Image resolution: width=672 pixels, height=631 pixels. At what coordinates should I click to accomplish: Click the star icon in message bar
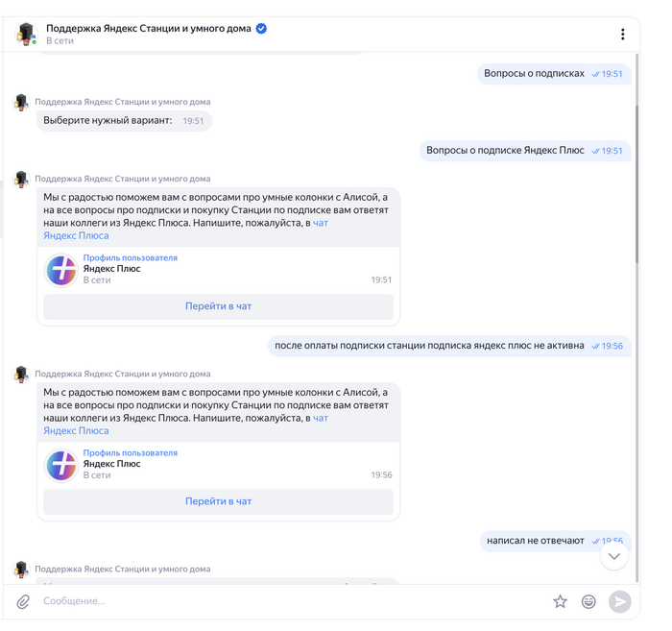[x=560, y=601]
